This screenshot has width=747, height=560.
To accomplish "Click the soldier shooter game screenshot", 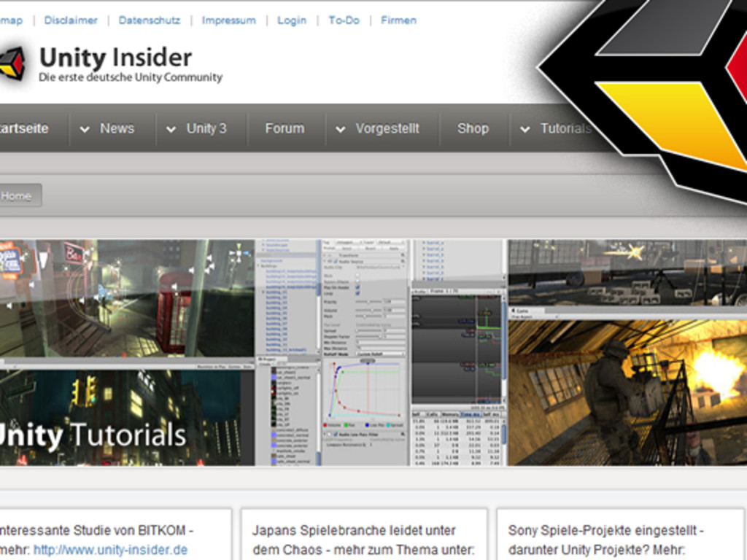I will (627, 392).
